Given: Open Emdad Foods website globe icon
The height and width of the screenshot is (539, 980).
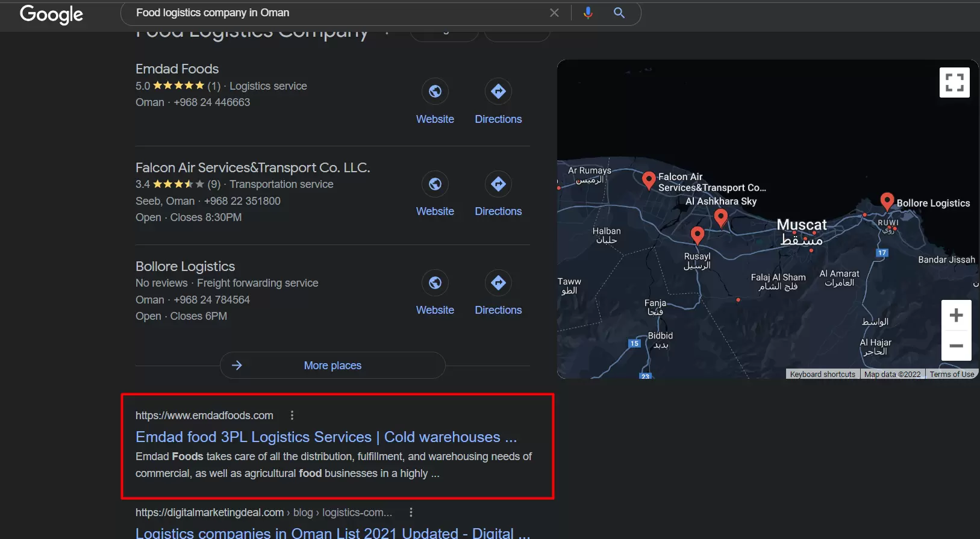Looking at the screenshot, I should 435,92.
